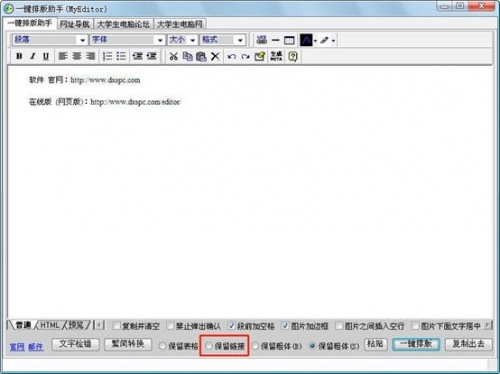Click the app logo in the title bar

click(9, 8)
